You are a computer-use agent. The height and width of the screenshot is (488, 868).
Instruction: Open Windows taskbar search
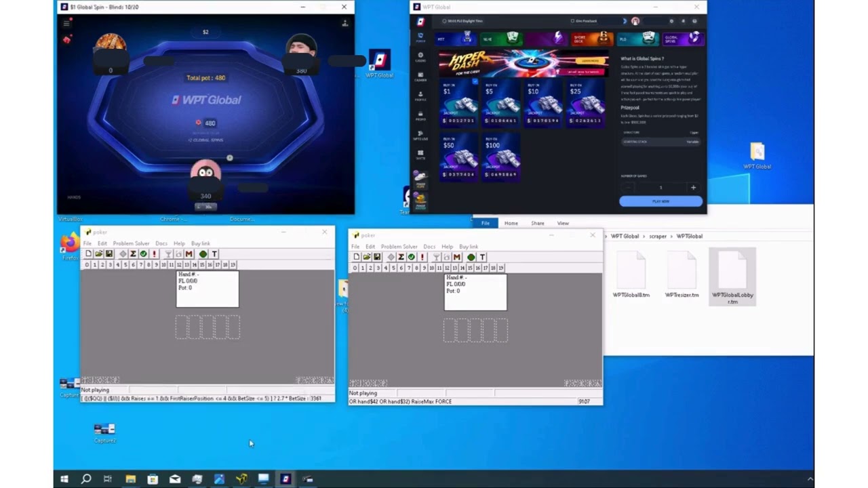point(86,479)
